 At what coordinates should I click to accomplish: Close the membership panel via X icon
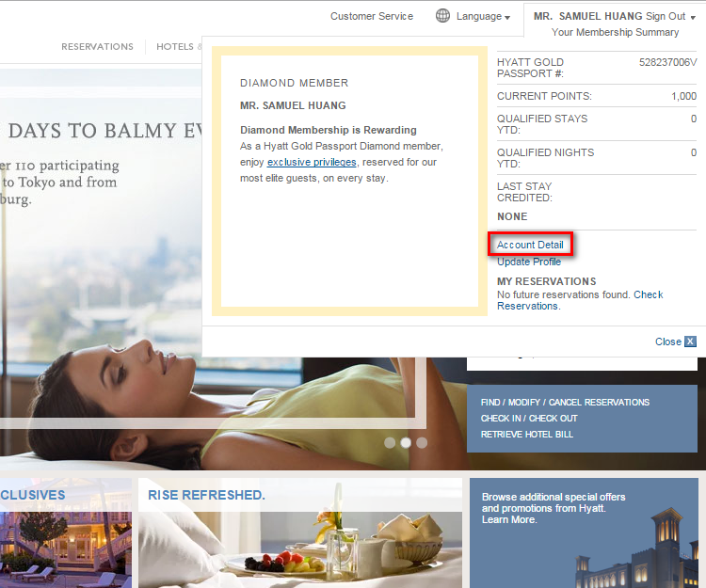[x=690, y=342]
